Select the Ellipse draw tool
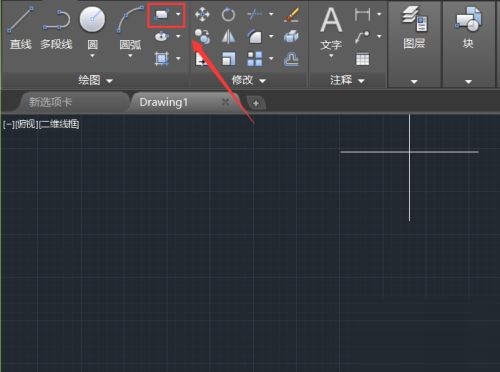 click(x=162, y=36)
